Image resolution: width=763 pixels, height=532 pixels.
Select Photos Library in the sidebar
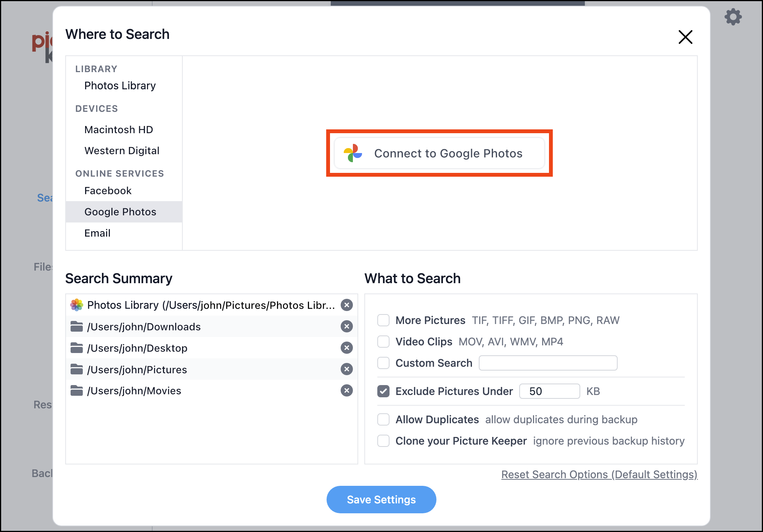point(120,86)
